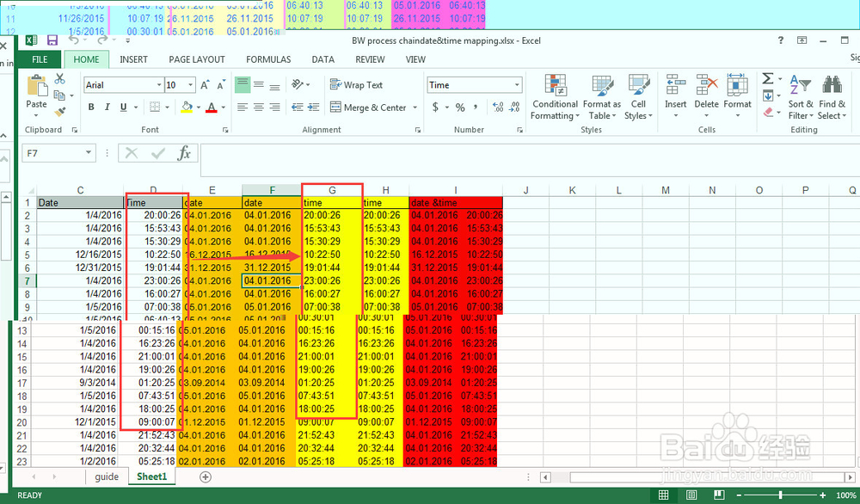Open the Time number format dropdown
860x504 pixels.
coord(517,85)
